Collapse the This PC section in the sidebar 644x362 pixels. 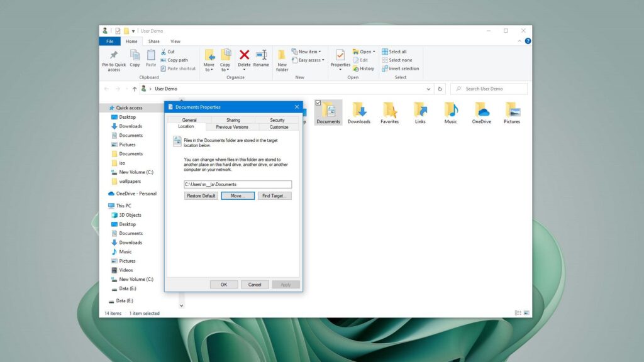pos(108,206)
